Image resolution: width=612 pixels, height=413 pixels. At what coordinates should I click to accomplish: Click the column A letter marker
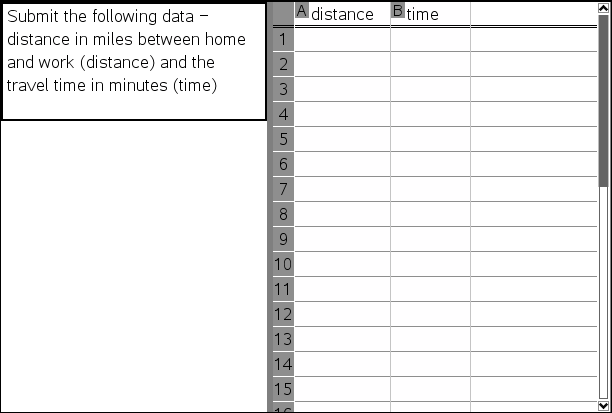[302, 10]
